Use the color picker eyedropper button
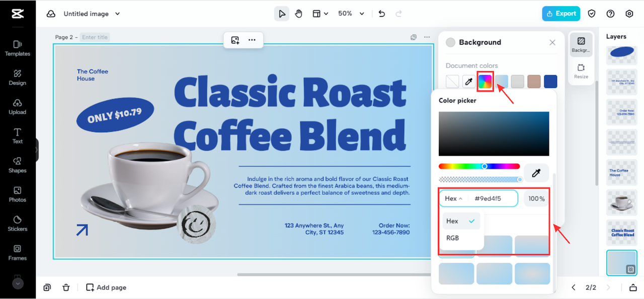The width and height of the screenshot is (644, 299). [536, 173]
